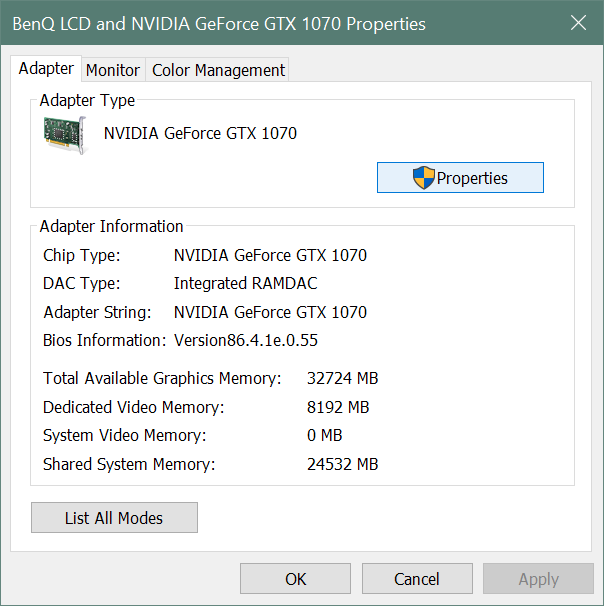The width and height of the screenshot is (604, 606).
Task: Cancel the properties dialog
Action: tap(417, 579)
